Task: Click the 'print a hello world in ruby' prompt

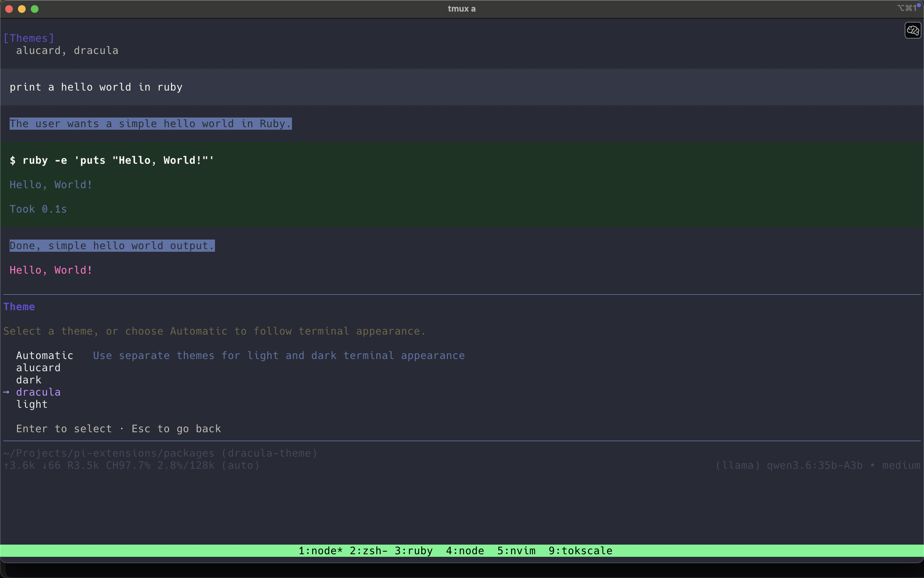Action: [x=96, y=87]
